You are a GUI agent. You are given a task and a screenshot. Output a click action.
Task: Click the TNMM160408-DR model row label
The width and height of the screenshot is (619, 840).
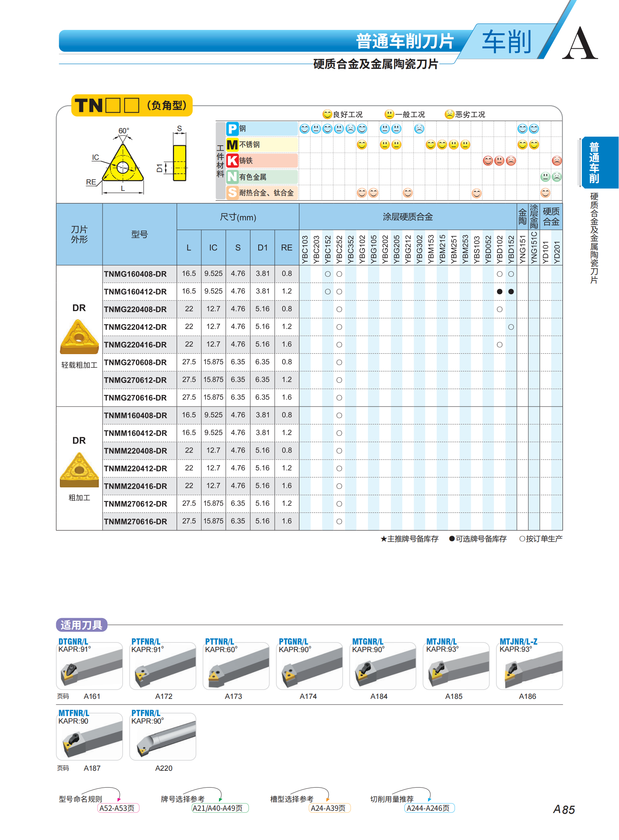click(x=135, y=415)
